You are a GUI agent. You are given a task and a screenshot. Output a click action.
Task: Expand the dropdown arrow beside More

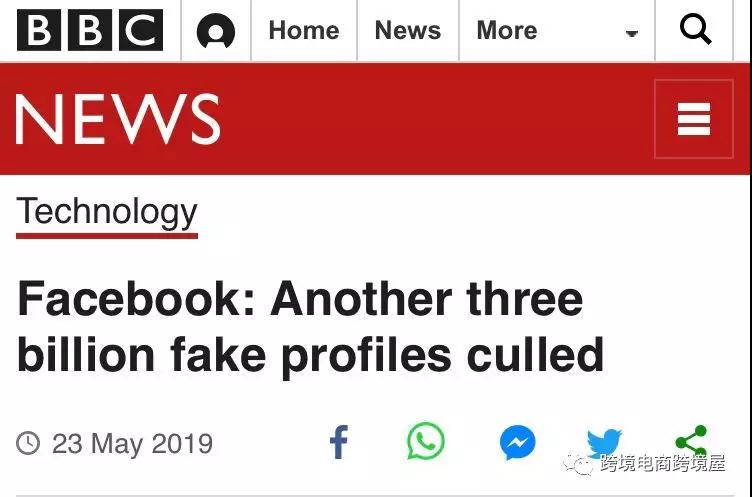631,34
